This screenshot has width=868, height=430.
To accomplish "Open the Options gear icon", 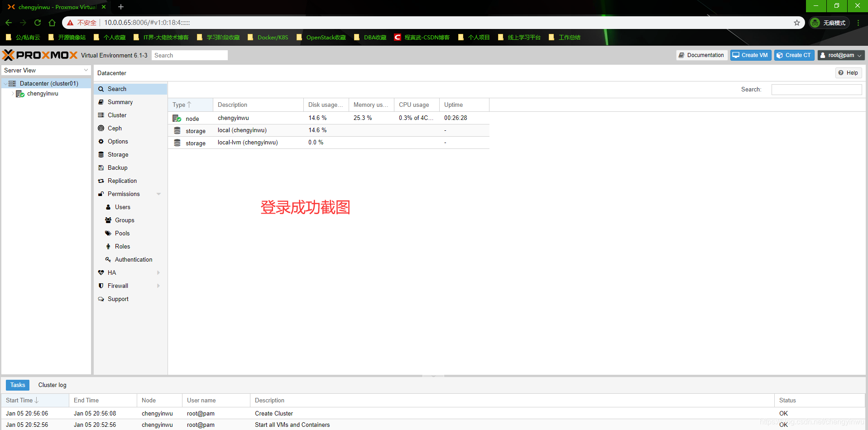I will point(101,142).
